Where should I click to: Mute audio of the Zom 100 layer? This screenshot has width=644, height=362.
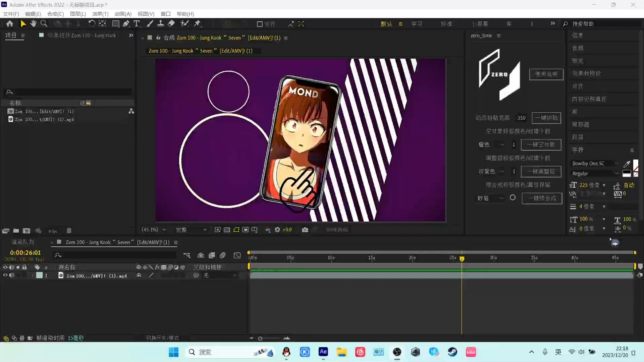pos(12,275)
